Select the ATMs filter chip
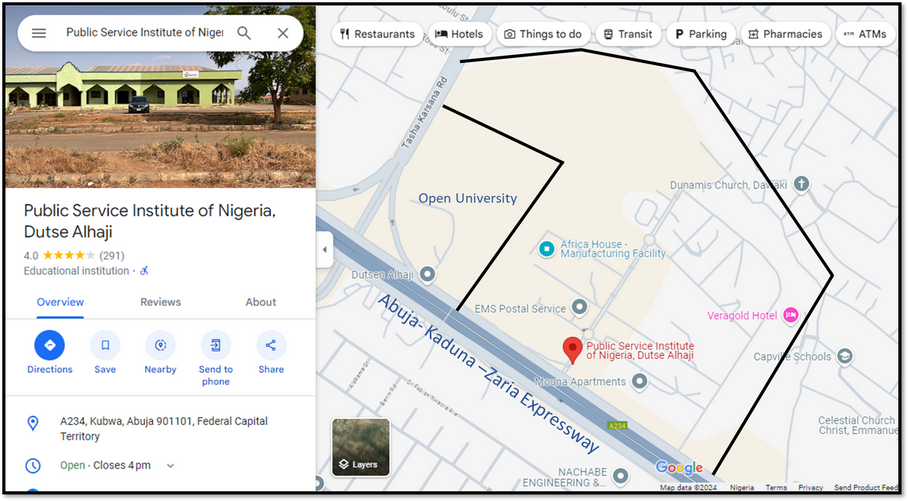 pos(865,34)
